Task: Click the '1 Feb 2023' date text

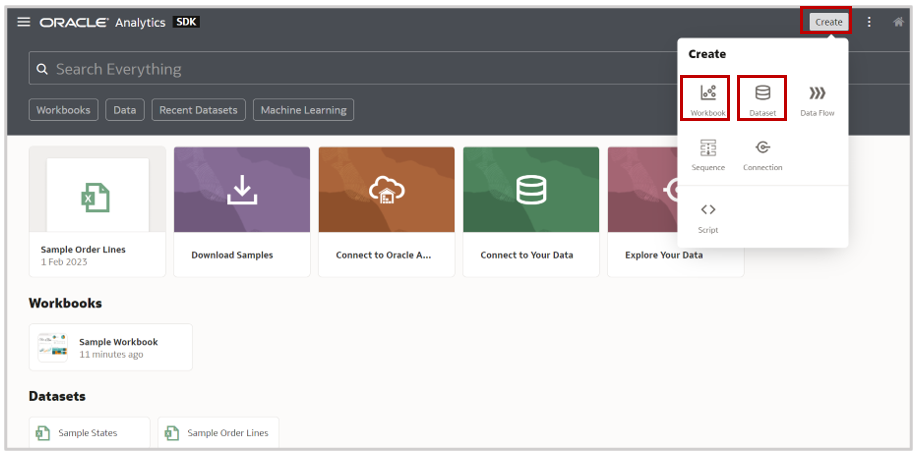Action: click(64, 262)
